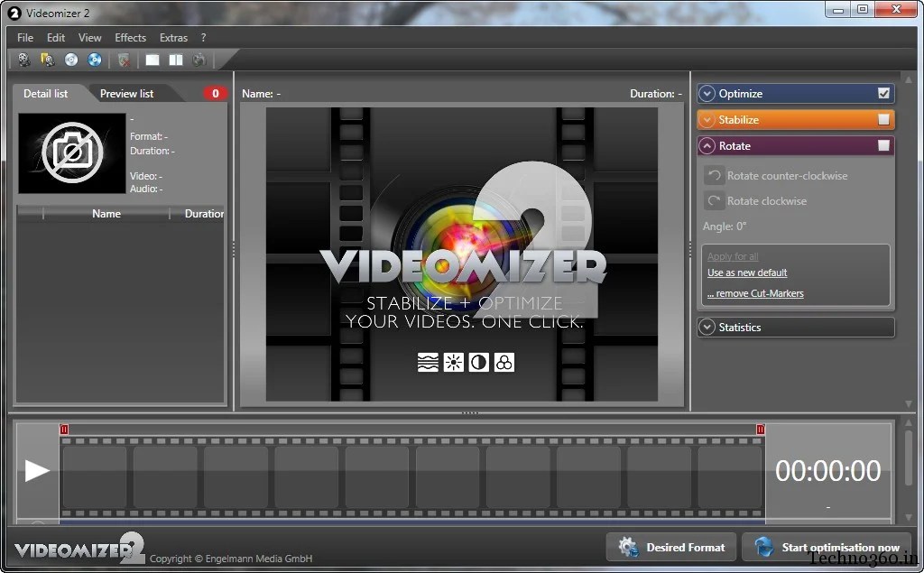This screenshot has height=573, width=924.
Task: Click the 00:00:00 timecode display
Action: click(x=828, y=470)
